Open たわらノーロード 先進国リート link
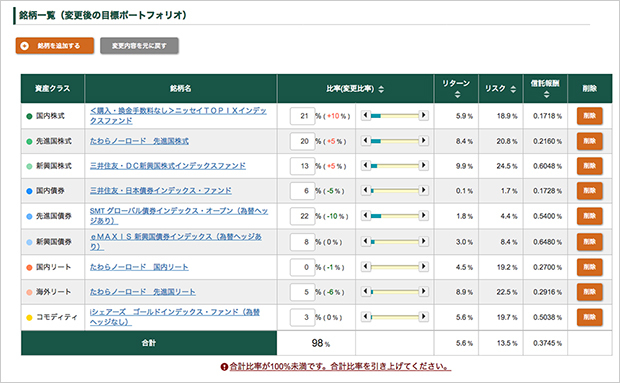The height and width of the screenshot is (383, 620). [x=143, y=292]
